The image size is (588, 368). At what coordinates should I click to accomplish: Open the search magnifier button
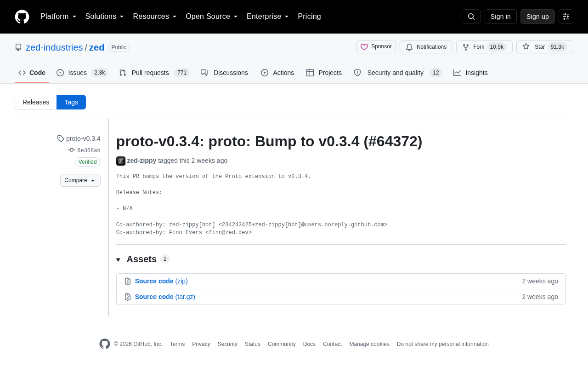[x=471, y=17]
